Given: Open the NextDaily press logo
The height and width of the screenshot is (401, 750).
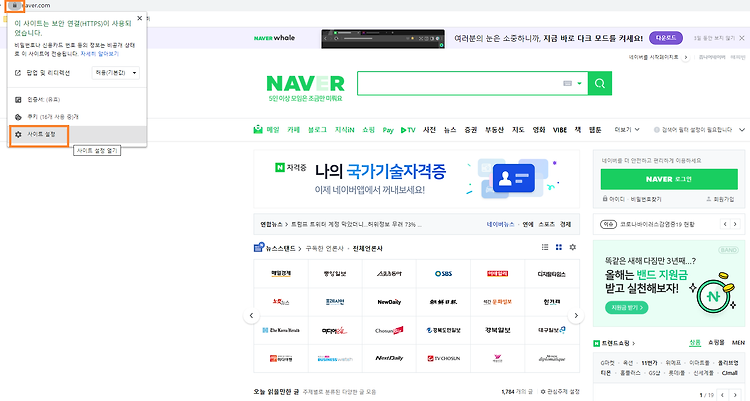Looking at the screenshot, I should pos(389,358).
